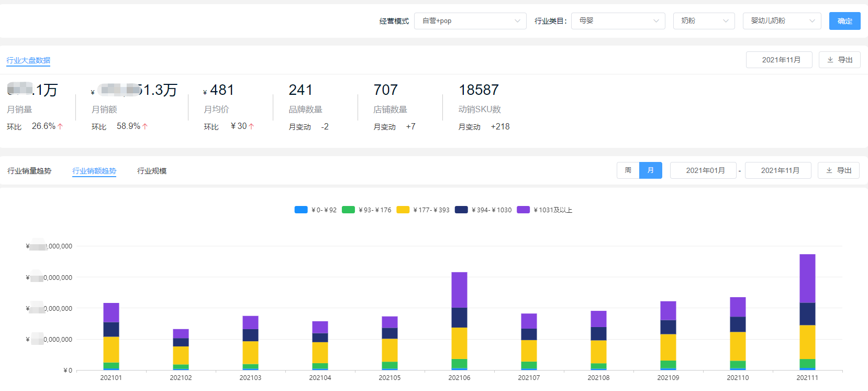Click the up arrow next to 26.6%

click(x=60, y=126)
